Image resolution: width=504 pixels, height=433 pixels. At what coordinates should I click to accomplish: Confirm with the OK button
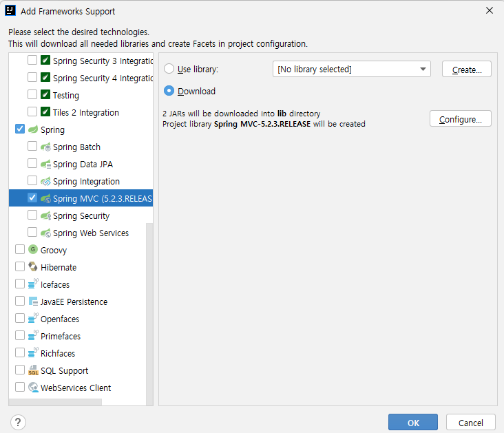click(413, 422)
